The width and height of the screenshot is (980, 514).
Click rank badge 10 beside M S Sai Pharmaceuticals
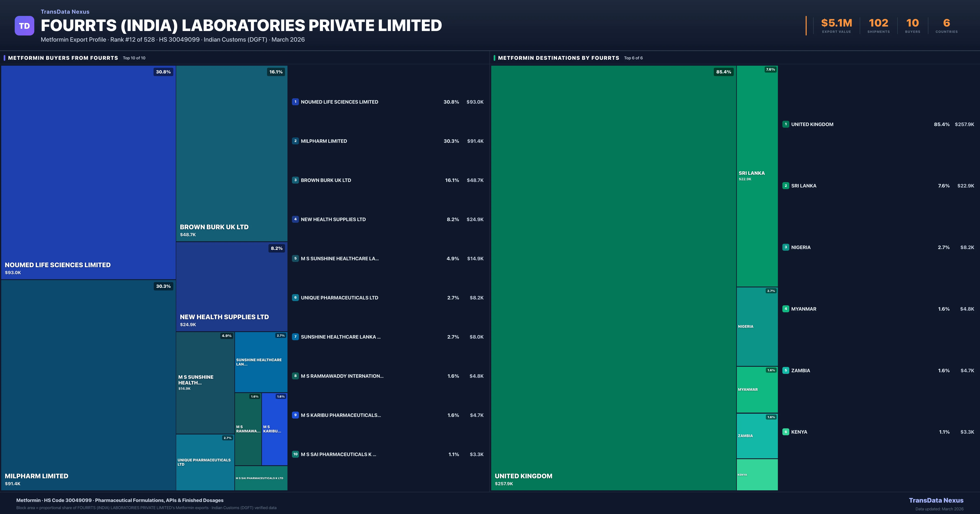295,454
